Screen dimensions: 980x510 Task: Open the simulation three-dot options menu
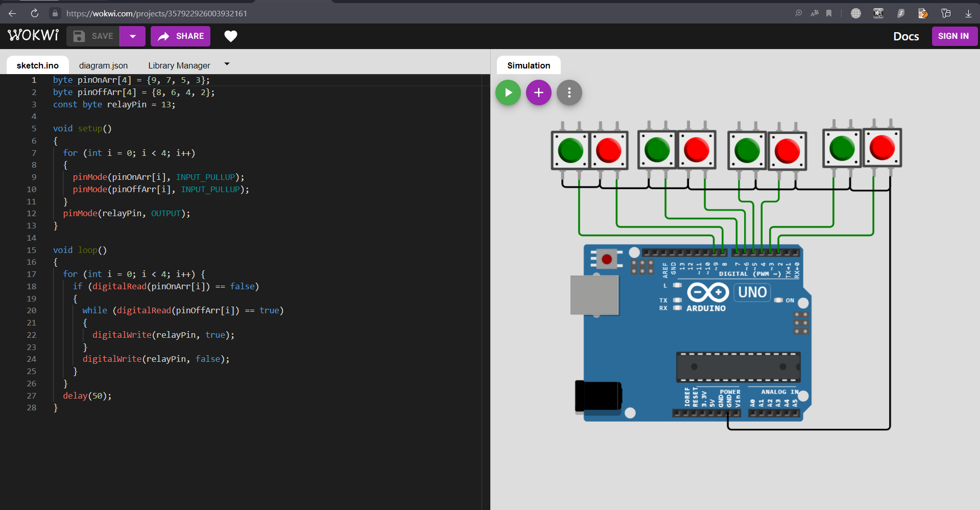pyautogui.click(x=569, y=92)
